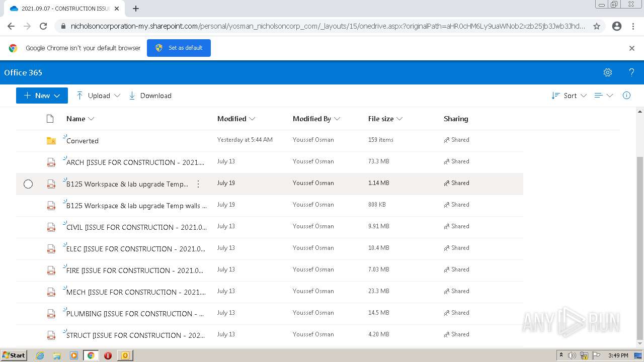The height and width of the screenshot is (362, 644).
Task: Click Shared status of STRUCT file
Action: pos(456,334)
